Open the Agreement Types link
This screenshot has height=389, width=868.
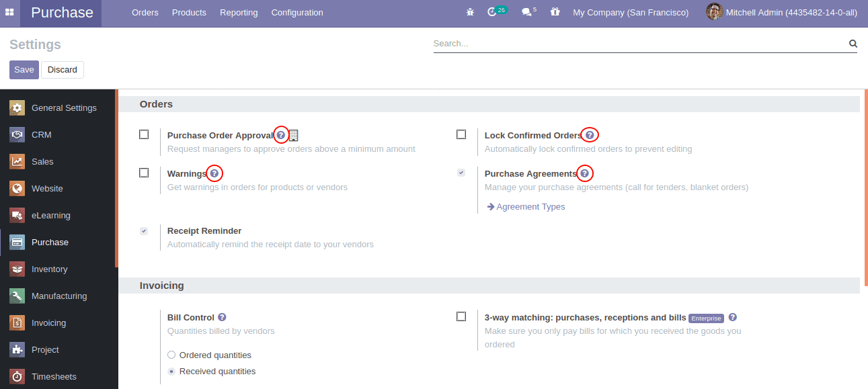526,207
